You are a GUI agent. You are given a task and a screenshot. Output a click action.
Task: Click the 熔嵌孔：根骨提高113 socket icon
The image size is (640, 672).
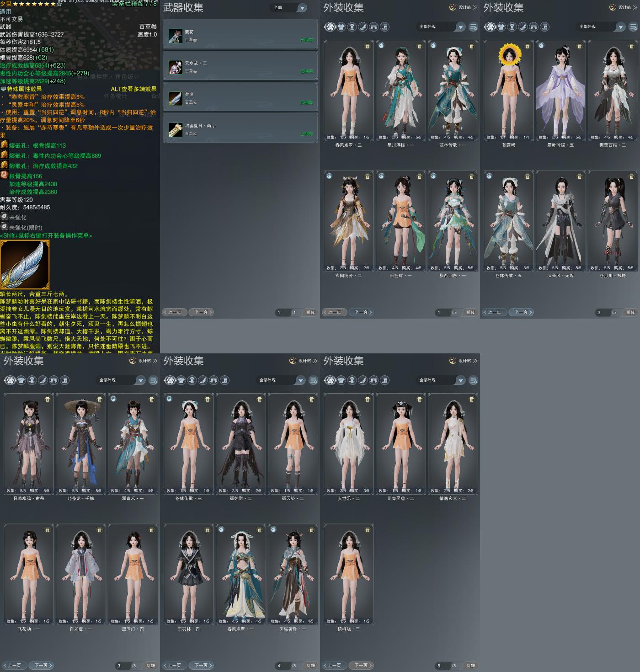click(x=4, y=145)
